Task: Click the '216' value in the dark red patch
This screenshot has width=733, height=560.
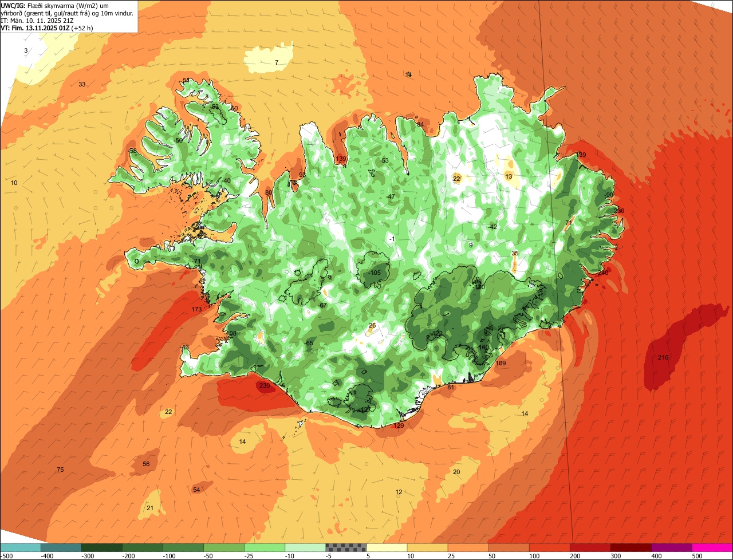Action: pyautogui.click(x=663, y=358)
